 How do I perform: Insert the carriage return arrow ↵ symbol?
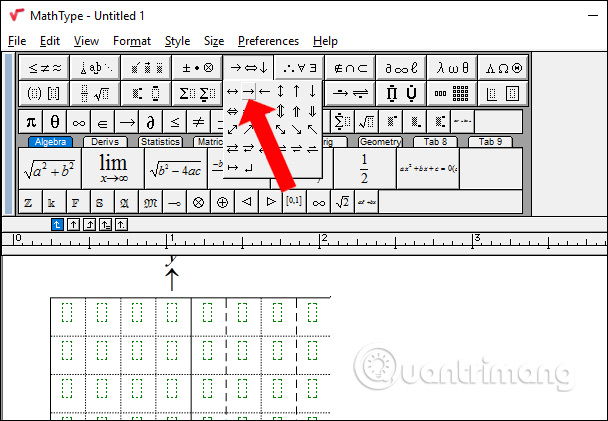249,167
